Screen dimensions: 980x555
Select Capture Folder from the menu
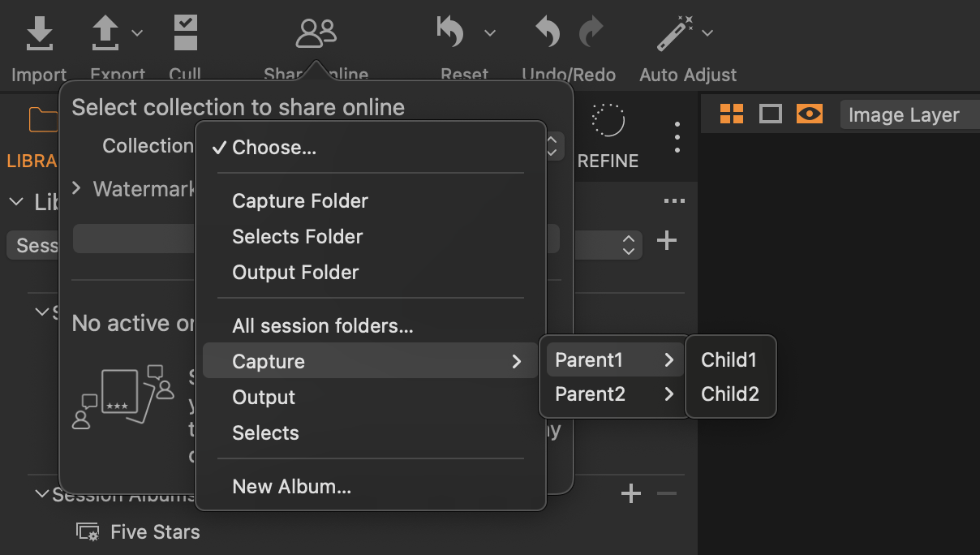(300, 201)
